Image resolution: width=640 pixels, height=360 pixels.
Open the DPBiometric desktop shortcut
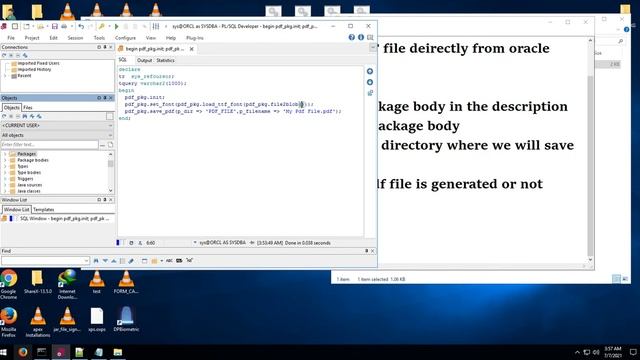[126, 319]
